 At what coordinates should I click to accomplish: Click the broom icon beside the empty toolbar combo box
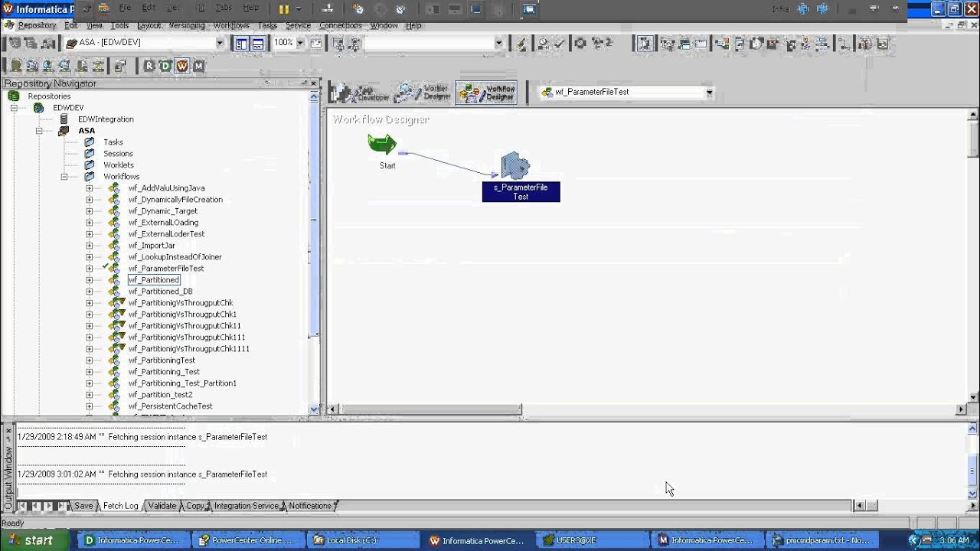pyautogui.click(x=521, y=44)
